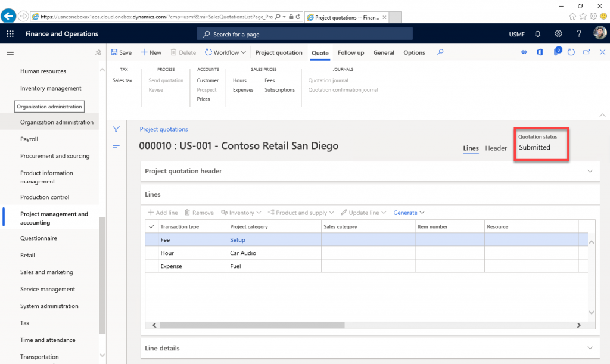
Task: Open the Project quotations breadcrumb link
Action: pos(164,129)
